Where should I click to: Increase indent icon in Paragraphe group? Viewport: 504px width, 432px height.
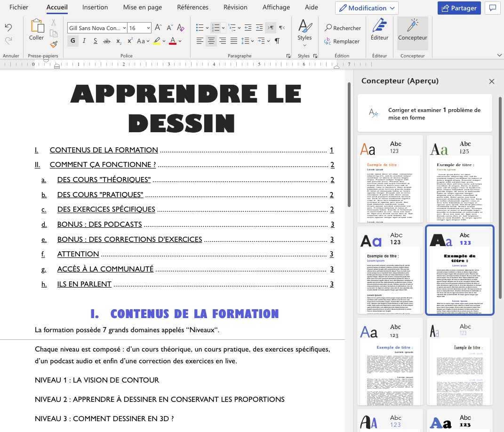259,28
